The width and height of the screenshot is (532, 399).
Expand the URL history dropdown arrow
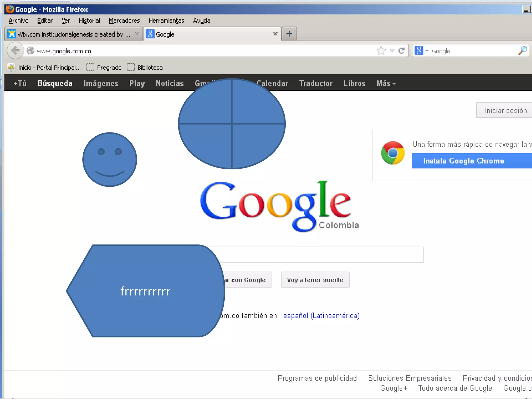(x=392, y=51)
